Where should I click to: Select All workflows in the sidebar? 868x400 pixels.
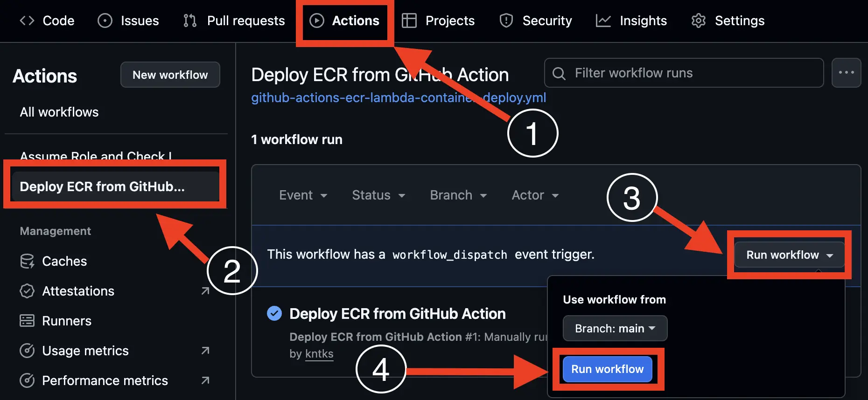59,112
